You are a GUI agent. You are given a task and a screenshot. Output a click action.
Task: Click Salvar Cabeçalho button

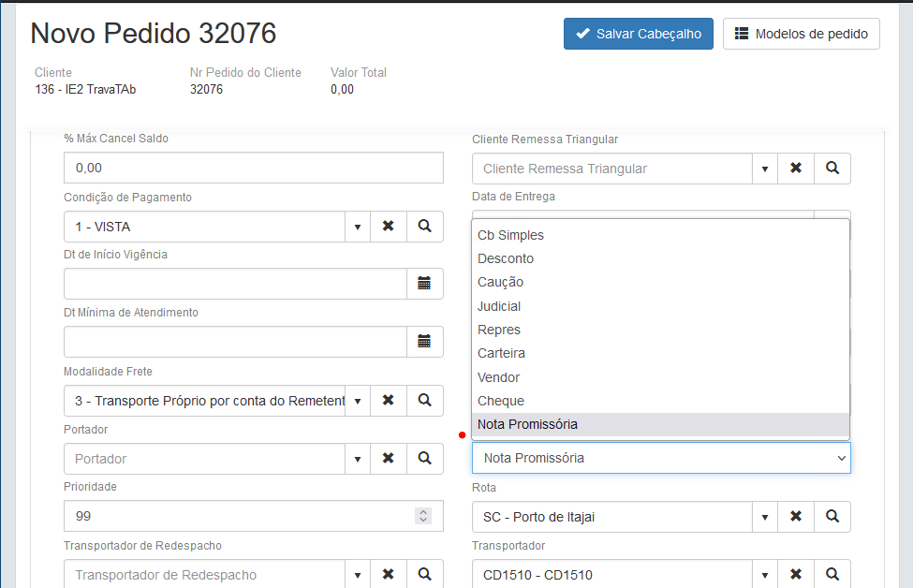pos(639,34)
